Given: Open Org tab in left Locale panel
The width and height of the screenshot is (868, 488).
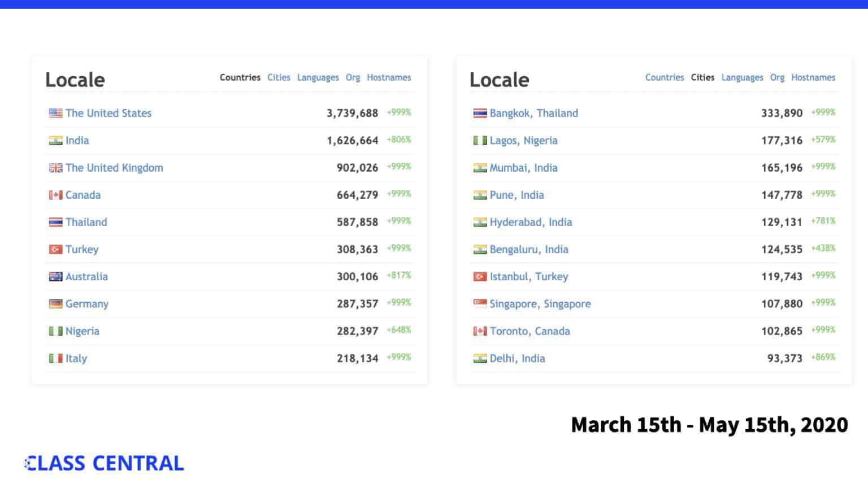Looking at the screenshot, I should click(353, 78).
